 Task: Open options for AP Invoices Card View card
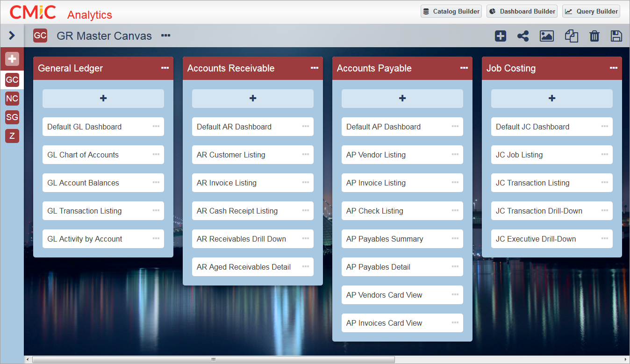pos(455,323)
